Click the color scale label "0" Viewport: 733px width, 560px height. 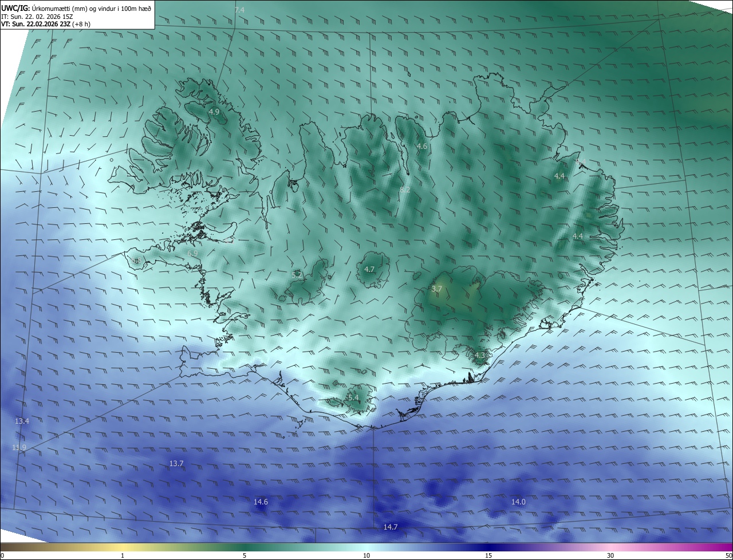pos(2,555)
